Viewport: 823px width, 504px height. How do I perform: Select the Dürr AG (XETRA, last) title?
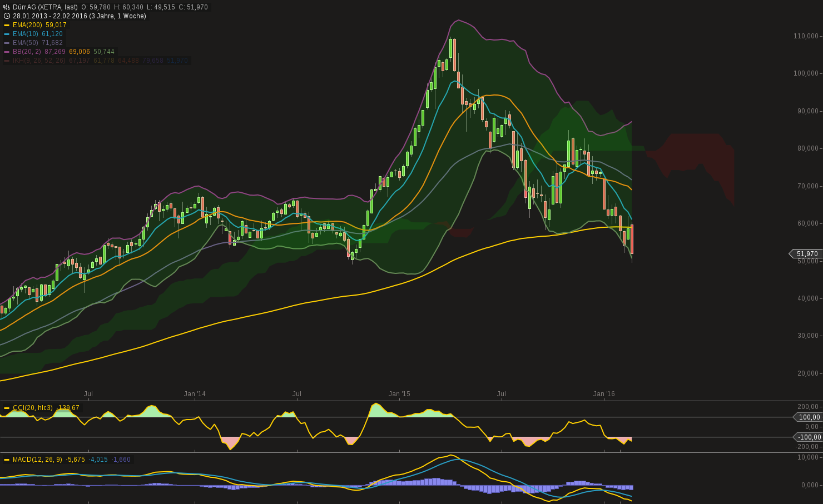(46, 7)
